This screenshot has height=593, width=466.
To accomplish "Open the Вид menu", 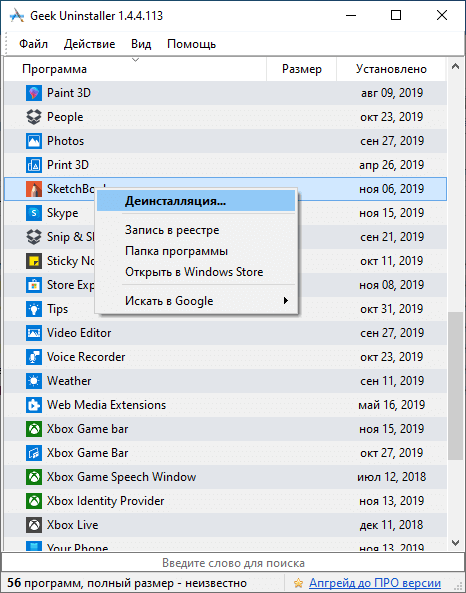I will coord(141,44).
